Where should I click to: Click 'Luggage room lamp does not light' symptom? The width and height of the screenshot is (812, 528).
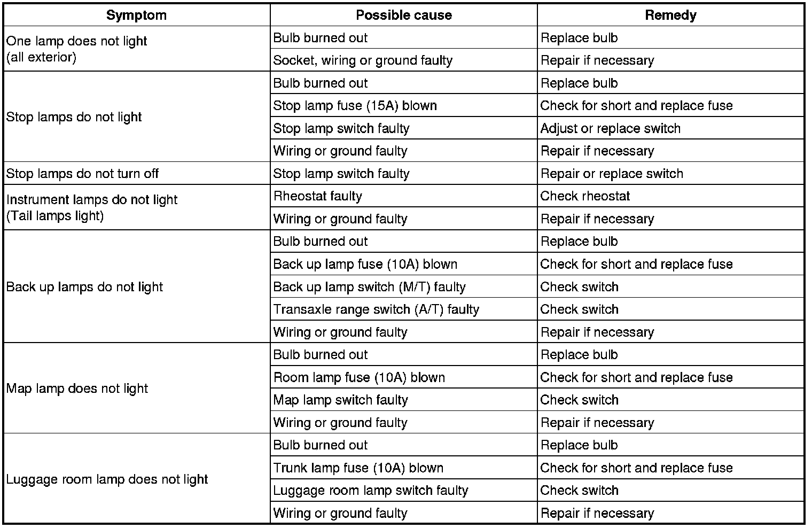107,479
